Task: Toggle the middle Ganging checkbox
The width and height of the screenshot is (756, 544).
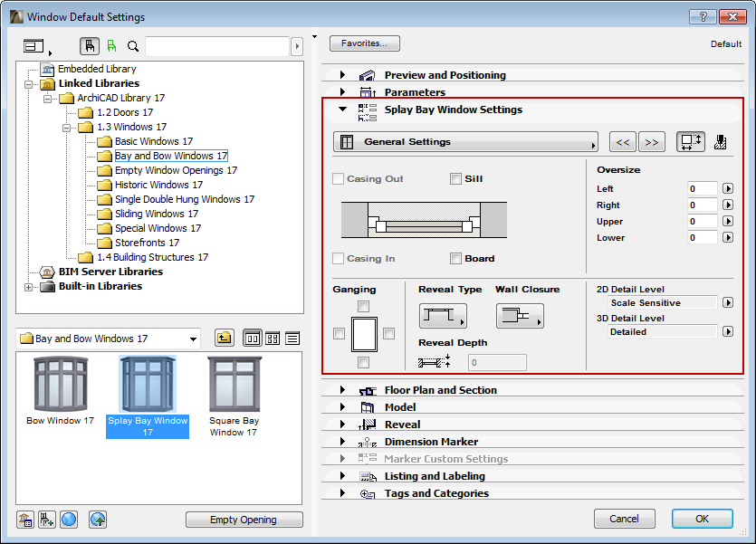Action: (x=339, y=333)
